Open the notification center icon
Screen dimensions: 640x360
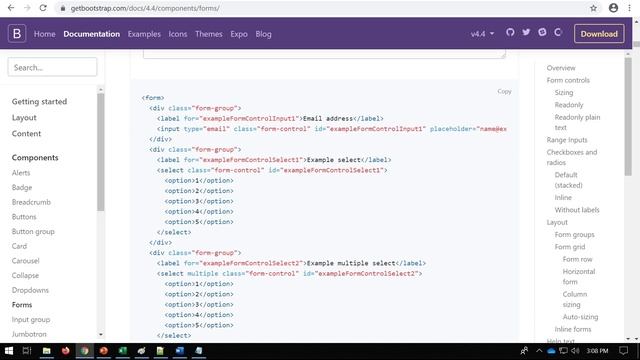point(624,351)
